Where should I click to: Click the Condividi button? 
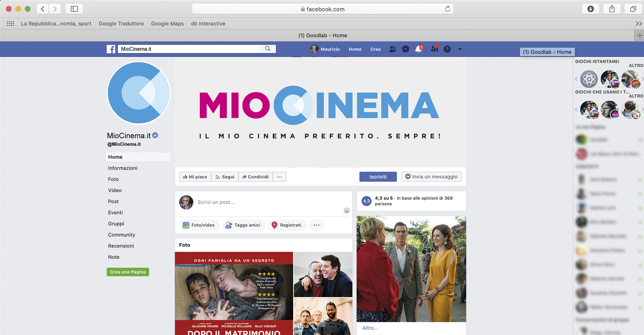[256, 177]
